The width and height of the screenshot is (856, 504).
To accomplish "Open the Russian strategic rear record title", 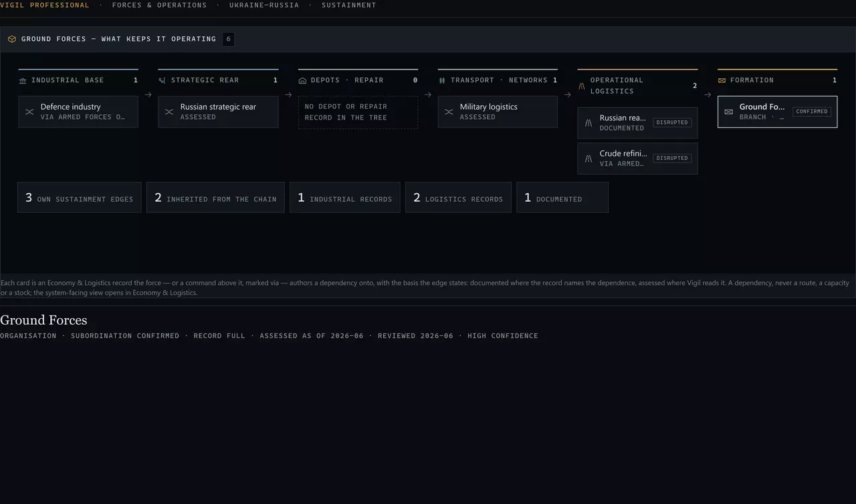I will click(x=218, y=107).
